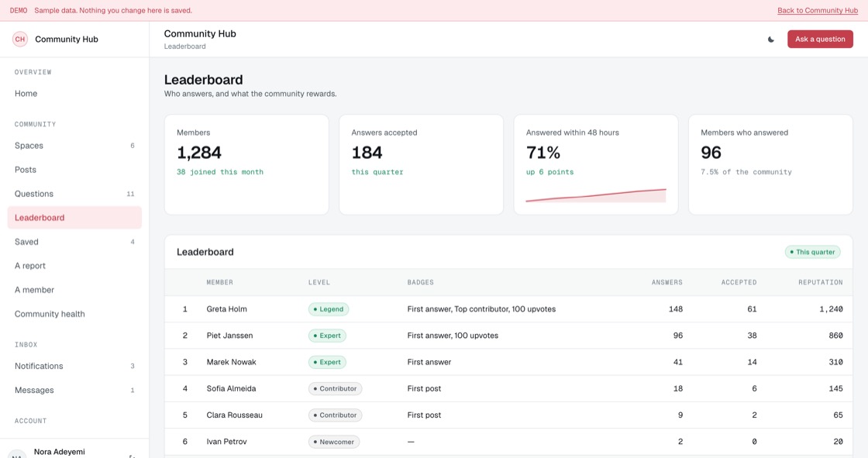Click the BADGES column header

pos(420,282)
